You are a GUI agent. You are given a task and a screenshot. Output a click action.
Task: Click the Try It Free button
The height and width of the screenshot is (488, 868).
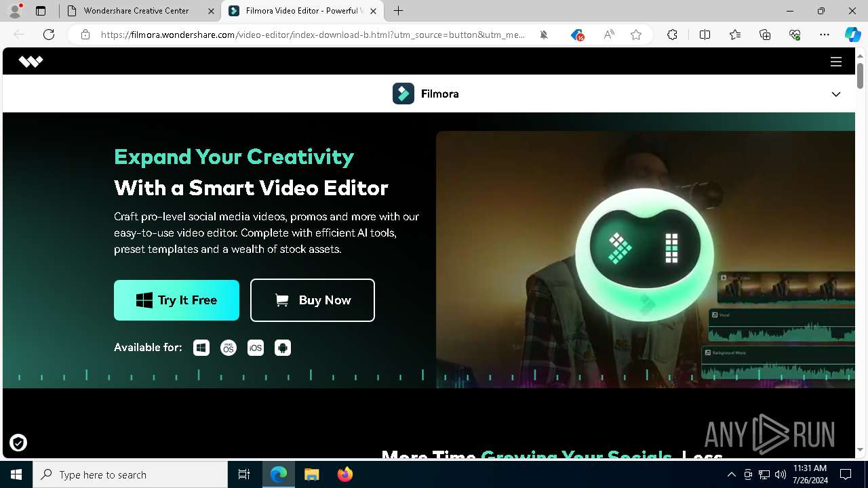coord(176,300)
